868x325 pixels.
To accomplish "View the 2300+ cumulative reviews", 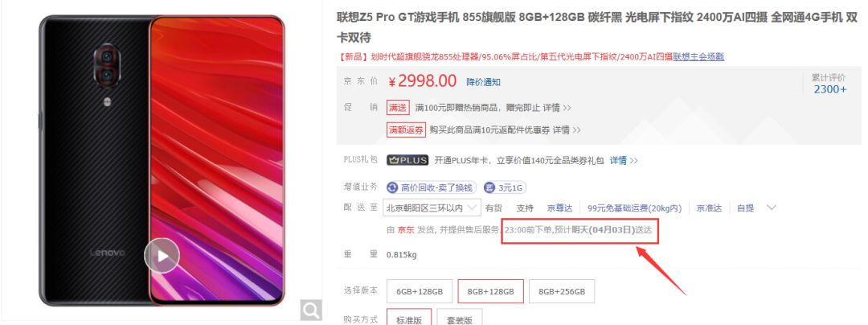I will tap(829, 89).
